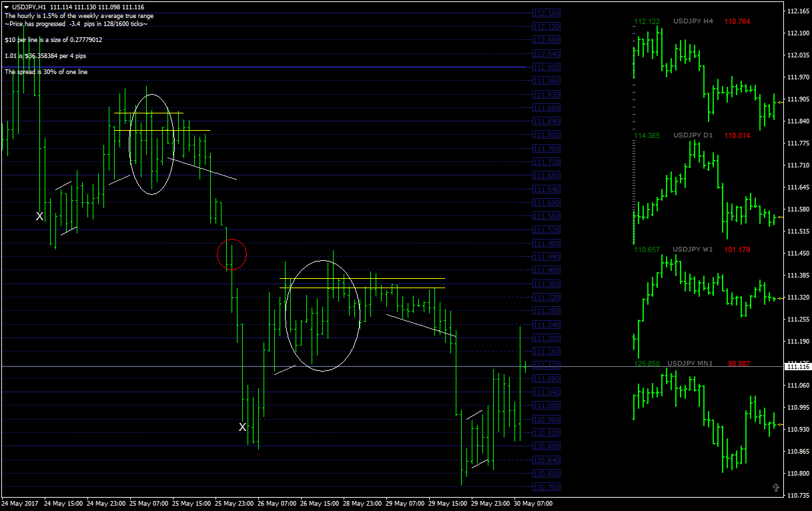Screen dimensions: 812x511
Task: Click the 111.200 grid level box
Action: point(547,338)
